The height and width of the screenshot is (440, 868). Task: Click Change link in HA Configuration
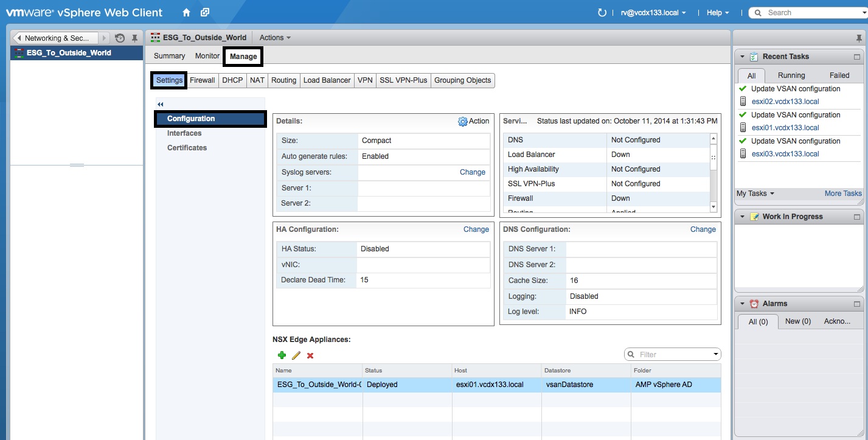tap(476, 229)
